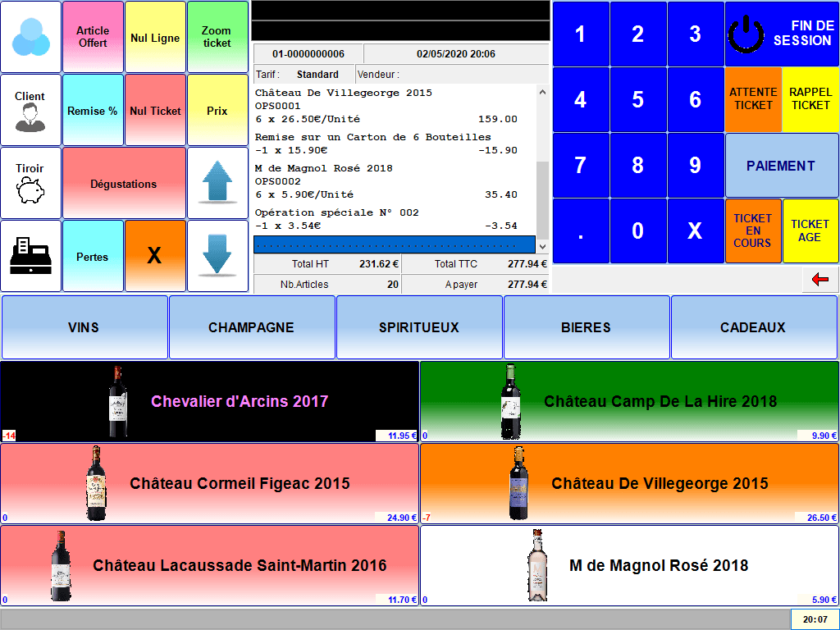
Task: Tap the keypad X multiply key
Action: tap(696, 231)
